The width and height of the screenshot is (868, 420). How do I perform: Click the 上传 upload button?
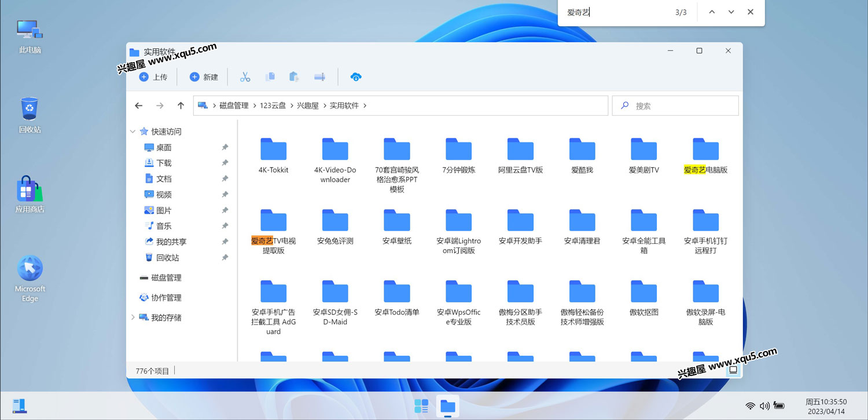[153, 77]
